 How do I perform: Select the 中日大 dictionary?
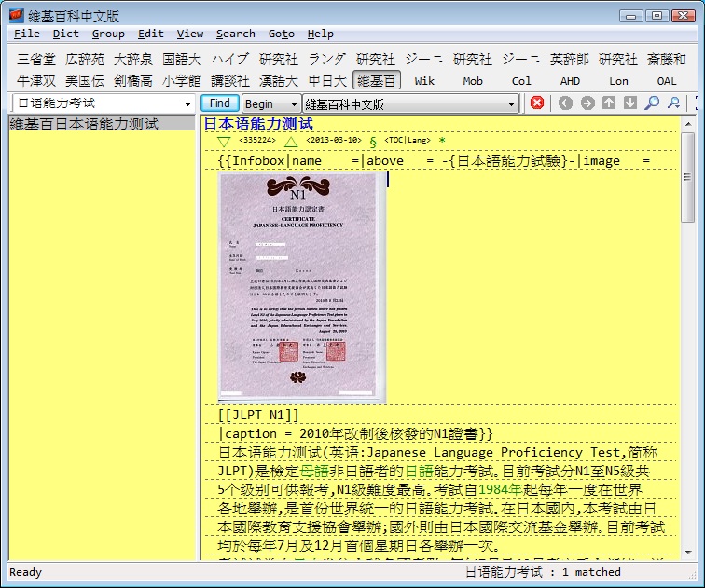tap(327, 81)
